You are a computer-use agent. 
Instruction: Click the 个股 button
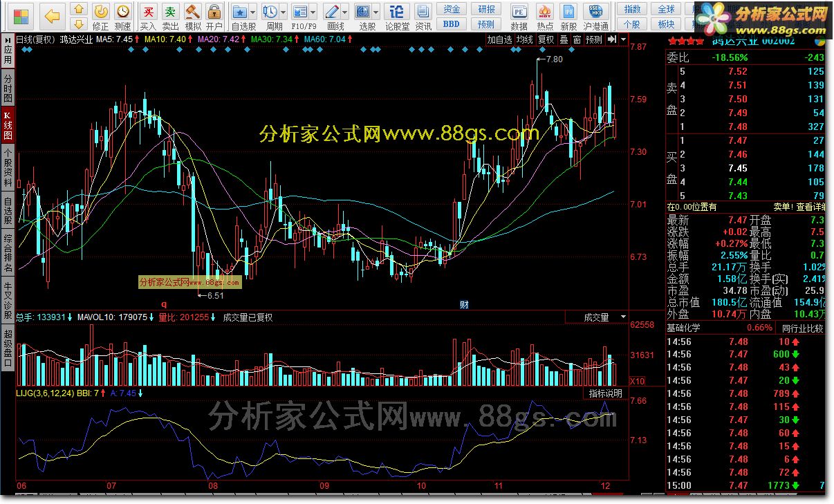(x=632, y=24)
